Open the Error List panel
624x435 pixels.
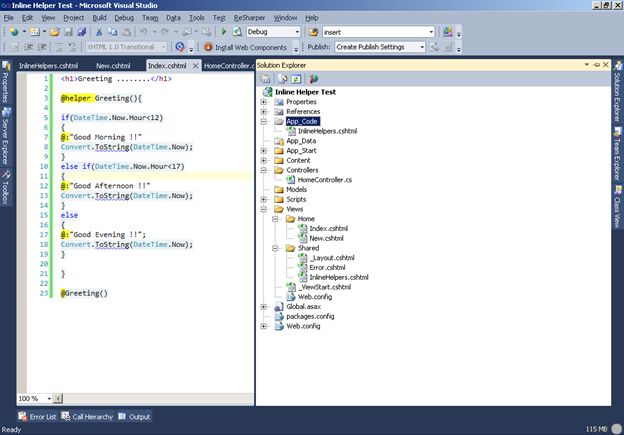37,417
